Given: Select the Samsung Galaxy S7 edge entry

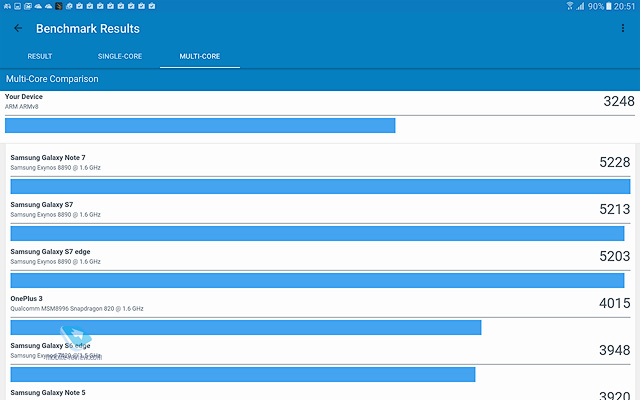Looking at the screenshot, I should (50, 251).
